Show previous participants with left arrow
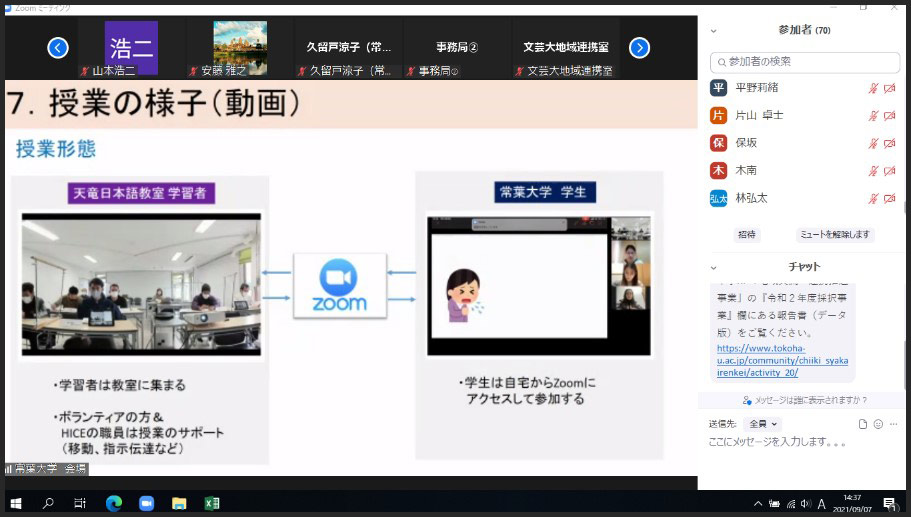 58,47
